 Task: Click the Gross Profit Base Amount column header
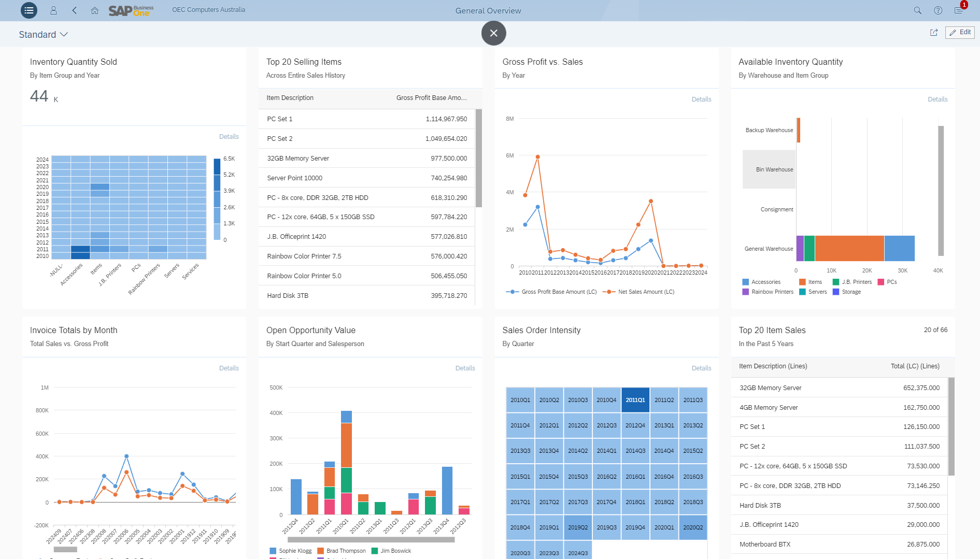pos(431,98)
